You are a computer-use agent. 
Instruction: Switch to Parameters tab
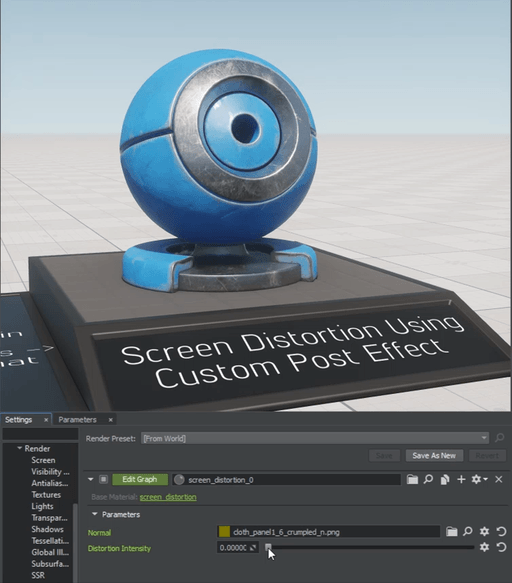pyautogui.click(x=77, y=420)
